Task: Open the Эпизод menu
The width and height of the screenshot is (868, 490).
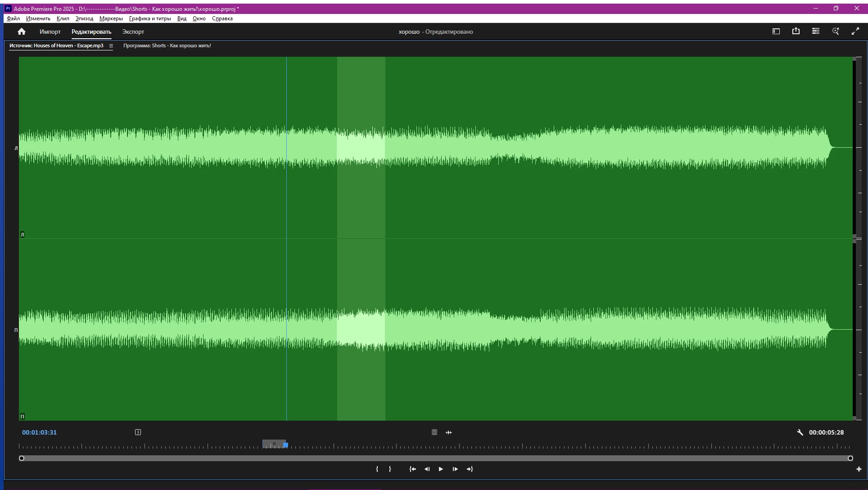Action: [x=84, y=18]
